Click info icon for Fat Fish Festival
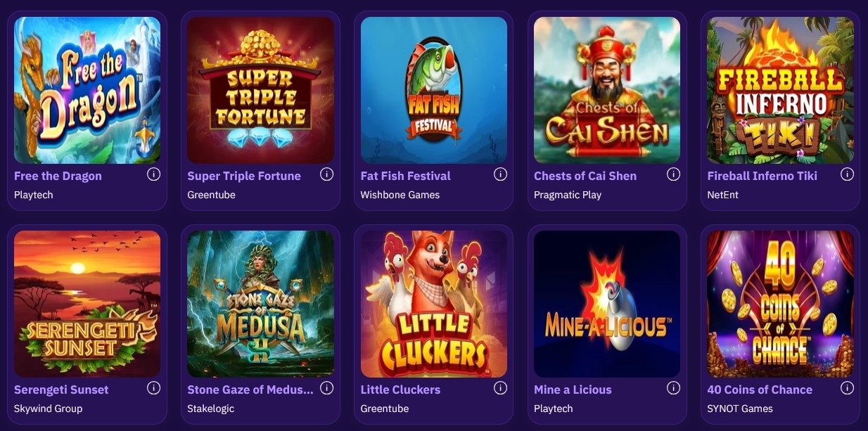Viewport: 868px width, 431px height. (x=500, y=174)
